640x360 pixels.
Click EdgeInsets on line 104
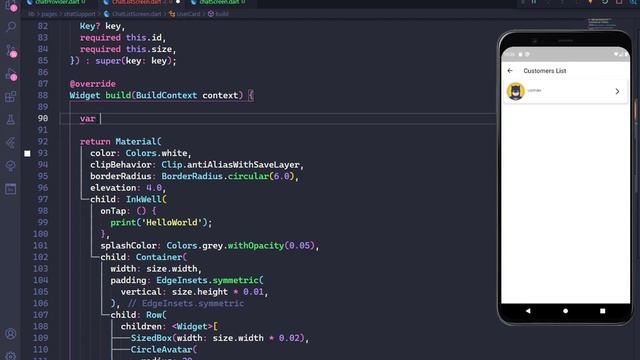click(182, 280)
